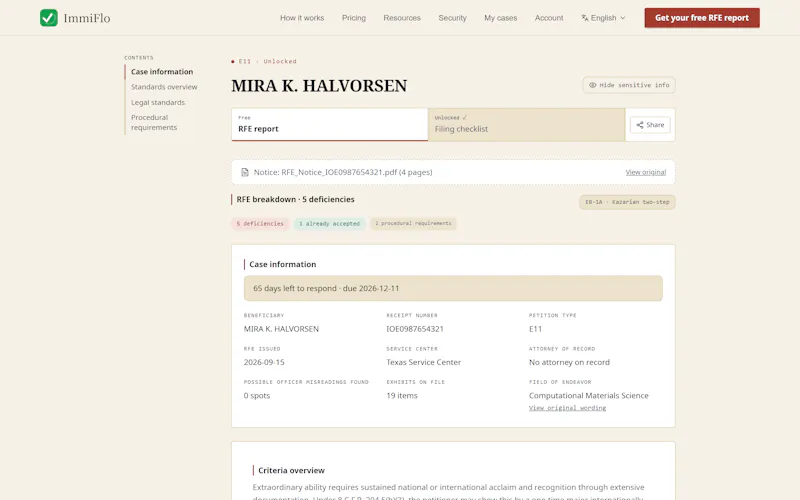
Task: Click the 65 days left to respond banner
Action: [x=453, y=288]
